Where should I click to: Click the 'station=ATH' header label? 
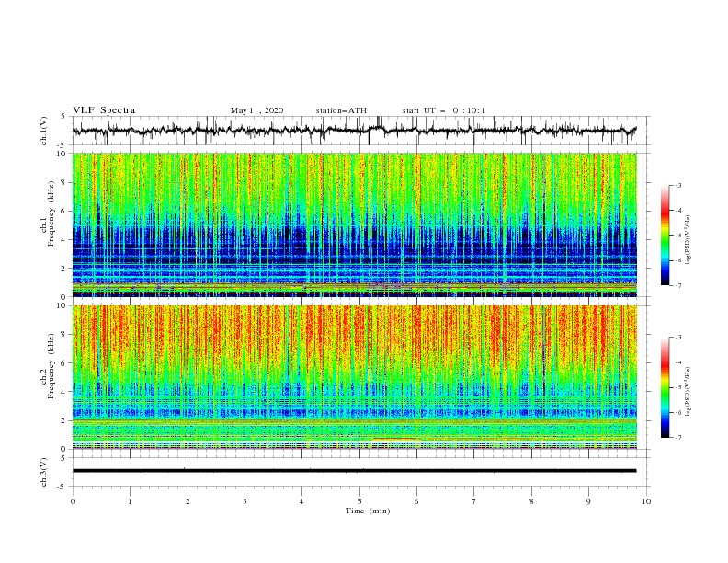coord(341,110)
